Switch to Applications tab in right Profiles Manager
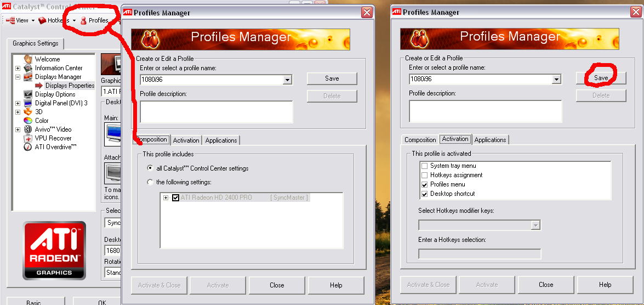 point(490,140)
